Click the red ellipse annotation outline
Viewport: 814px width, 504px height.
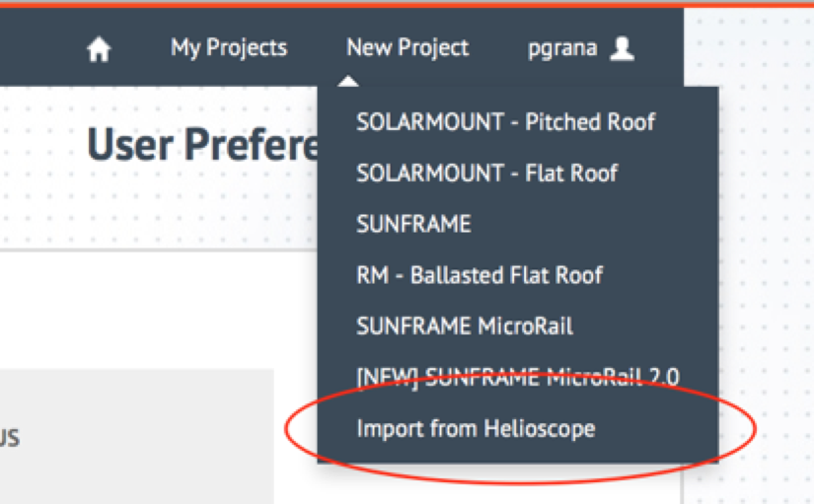click(x=755, y=427)
